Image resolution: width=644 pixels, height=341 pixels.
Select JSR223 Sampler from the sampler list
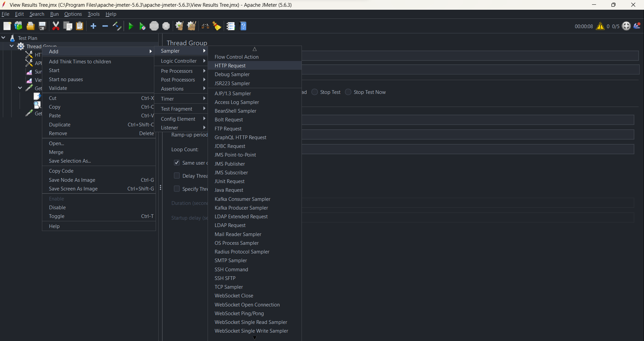pos(232,83)
